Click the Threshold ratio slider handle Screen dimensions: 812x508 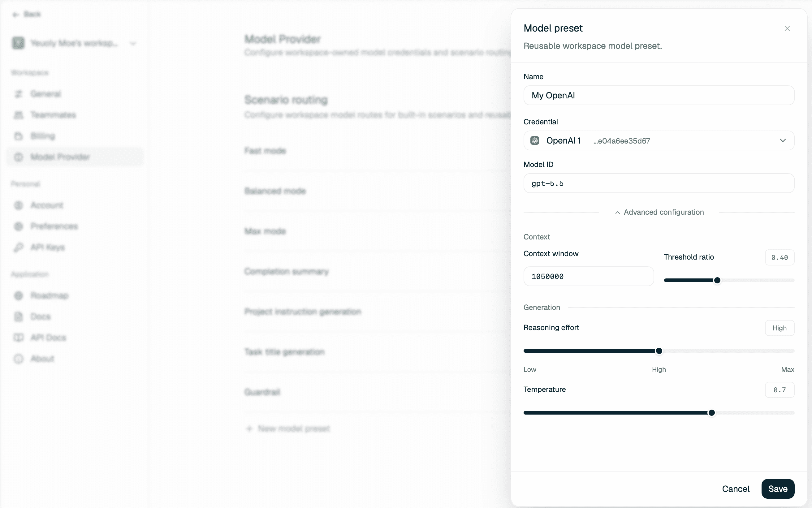pyautogui.click(x=717, y=281)
